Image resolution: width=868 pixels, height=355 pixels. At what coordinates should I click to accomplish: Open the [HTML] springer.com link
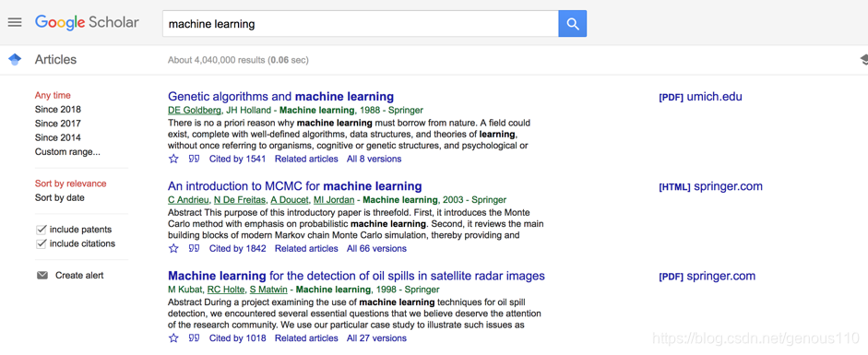pyautogui.click(x=711, y=186)
